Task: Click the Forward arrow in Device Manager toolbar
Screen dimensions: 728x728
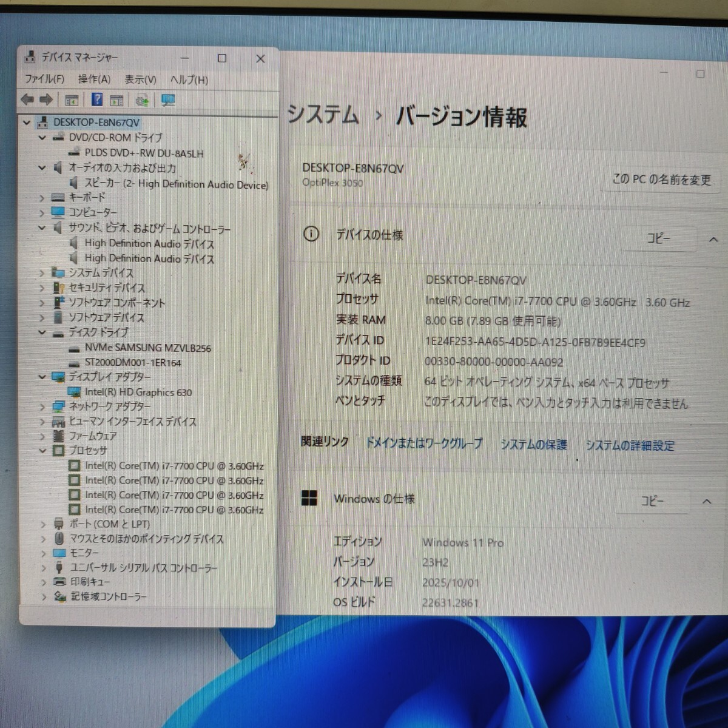Action: click(46, 99)
